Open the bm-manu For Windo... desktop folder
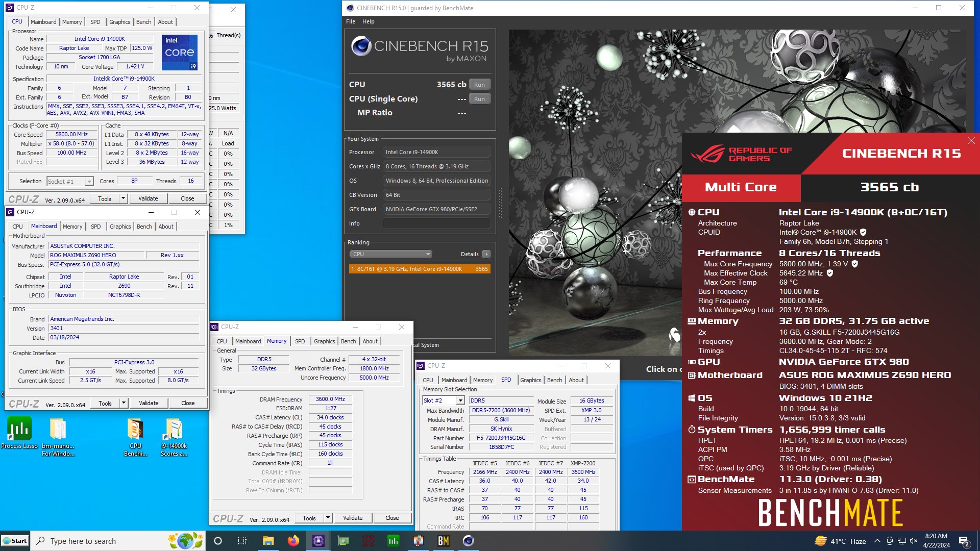This screenshot has width=980, height=551. click(x=58, y=436)
